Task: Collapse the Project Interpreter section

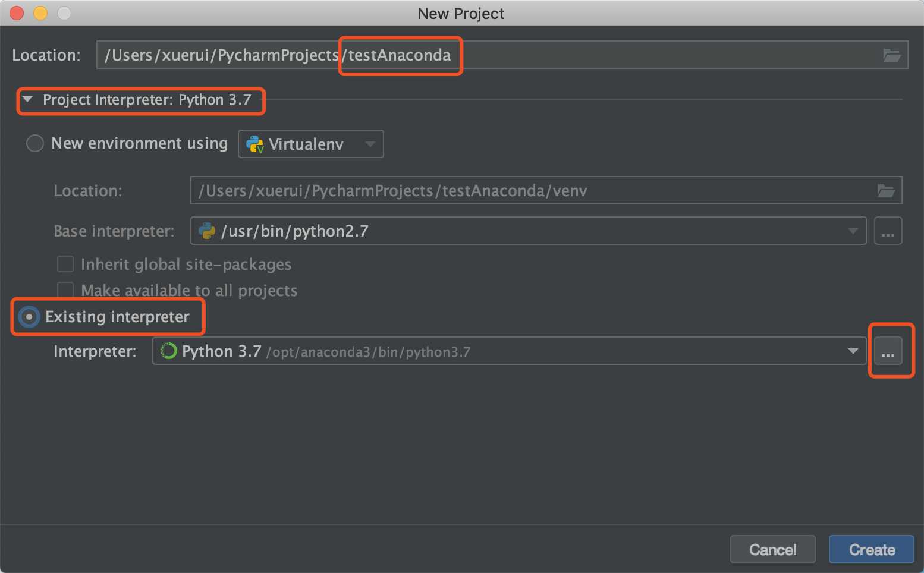Action: 27,99
